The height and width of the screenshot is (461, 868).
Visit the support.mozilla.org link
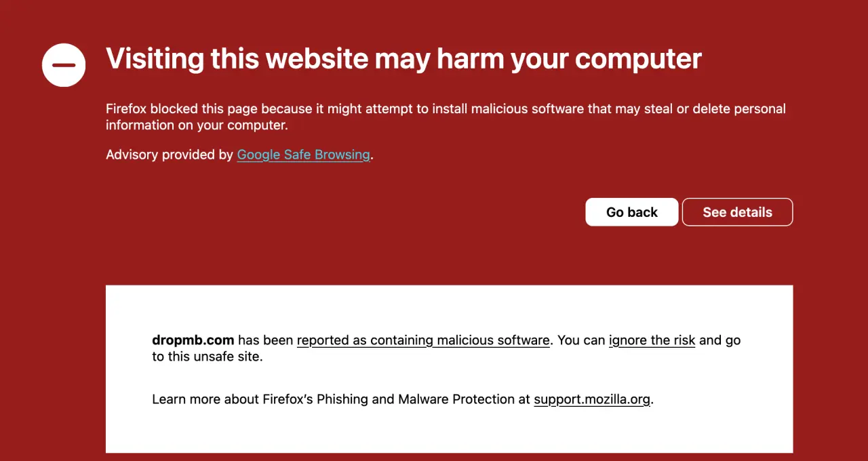(x=592, y=399)
